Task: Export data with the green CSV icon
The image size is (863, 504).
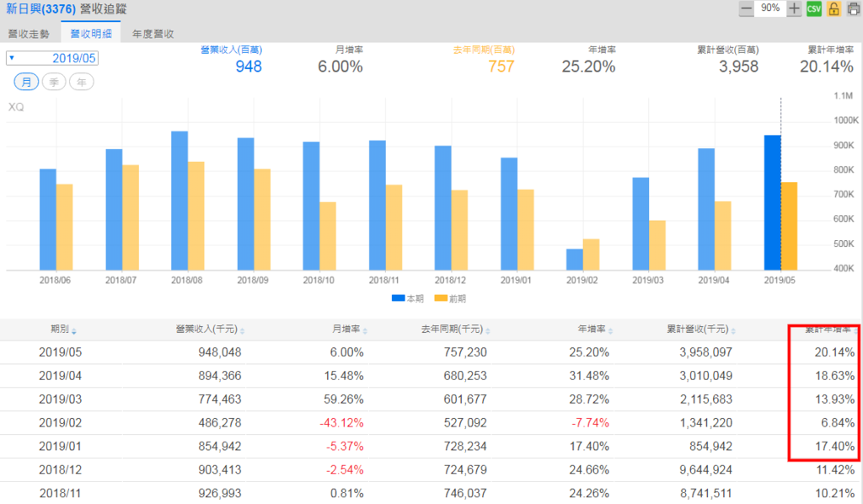Action: point(814,8)
